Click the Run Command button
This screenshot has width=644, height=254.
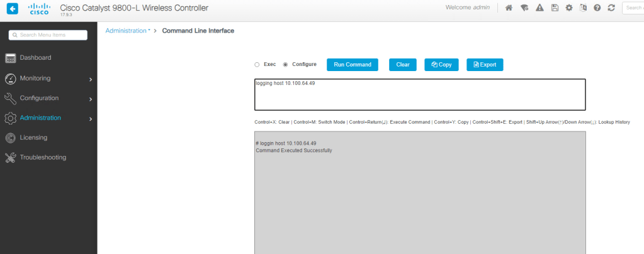353,65
